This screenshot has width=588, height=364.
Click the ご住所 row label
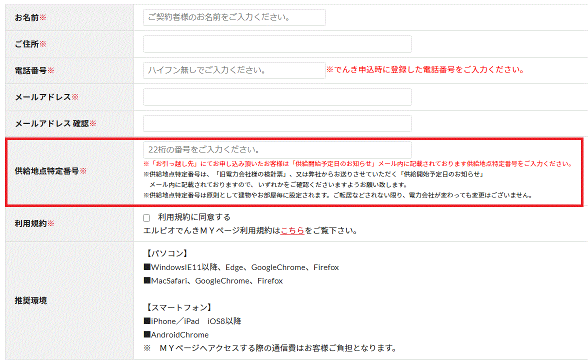(27, 44)
